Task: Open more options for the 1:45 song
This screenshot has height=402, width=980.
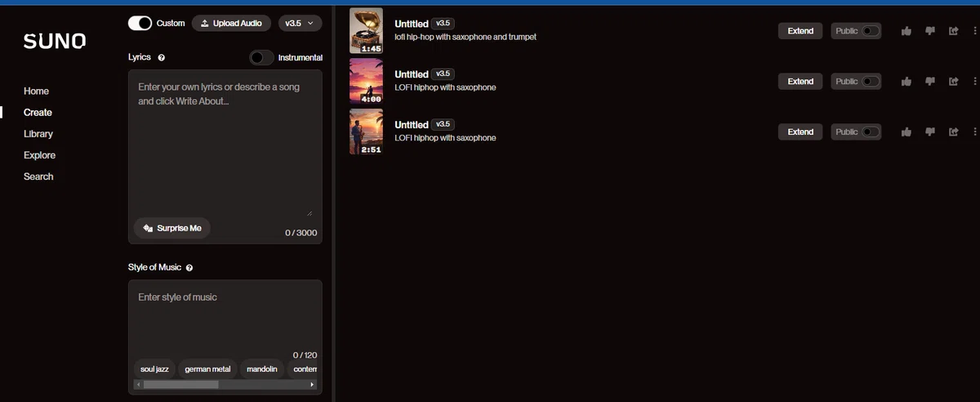Action: (x=975, y=31)
